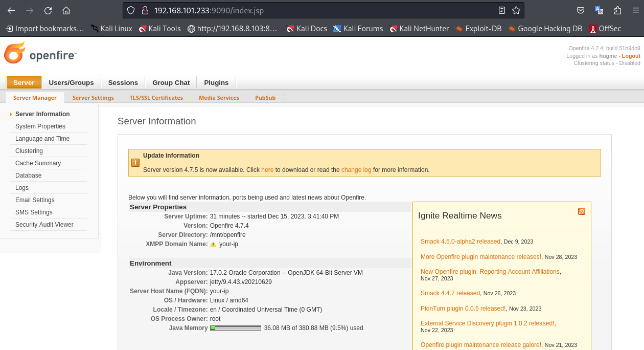This screenshot has height=350, width=644.
Task: Click the Java Memory usage bar
Action: (236, 328)
